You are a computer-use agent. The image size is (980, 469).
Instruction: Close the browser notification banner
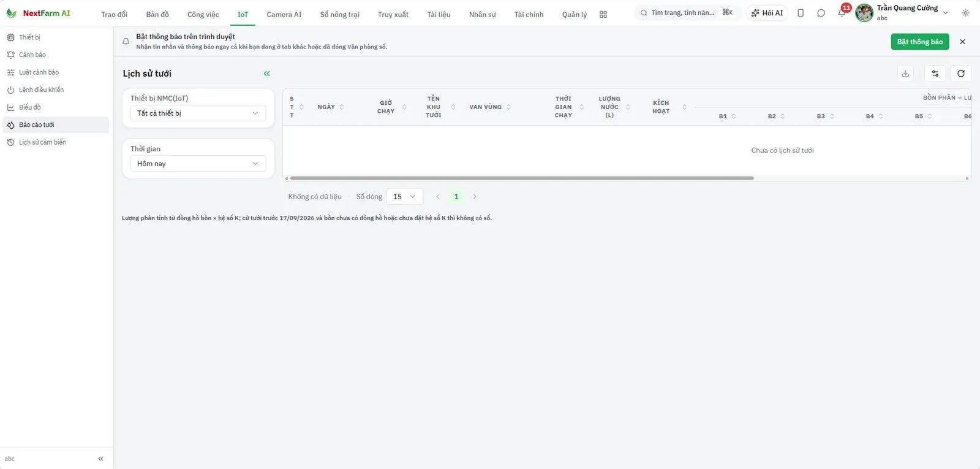962,42
